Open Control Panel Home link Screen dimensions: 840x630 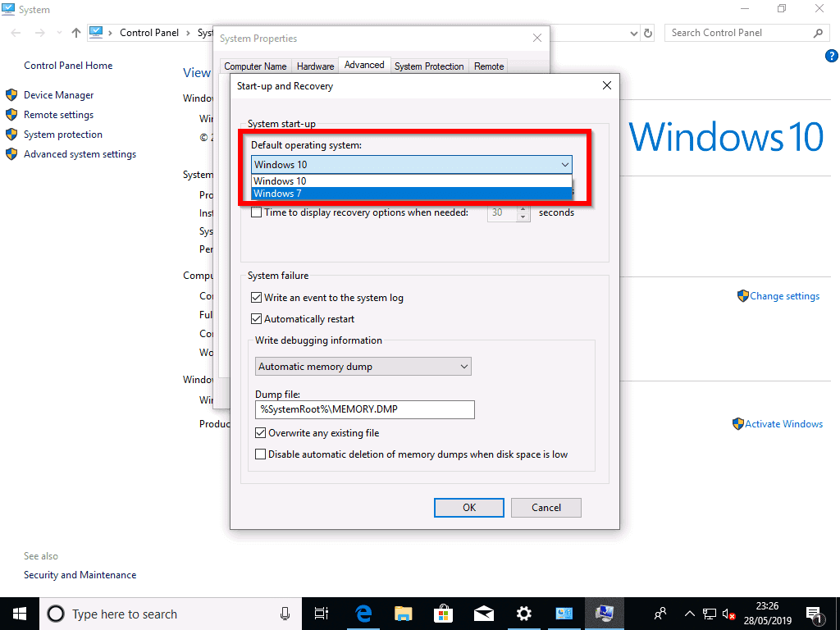[68, 66]
